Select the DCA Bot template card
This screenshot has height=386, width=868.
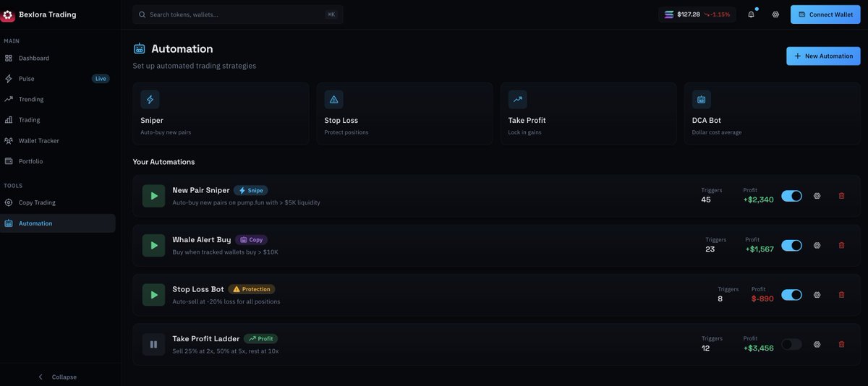tap(772, 113)
